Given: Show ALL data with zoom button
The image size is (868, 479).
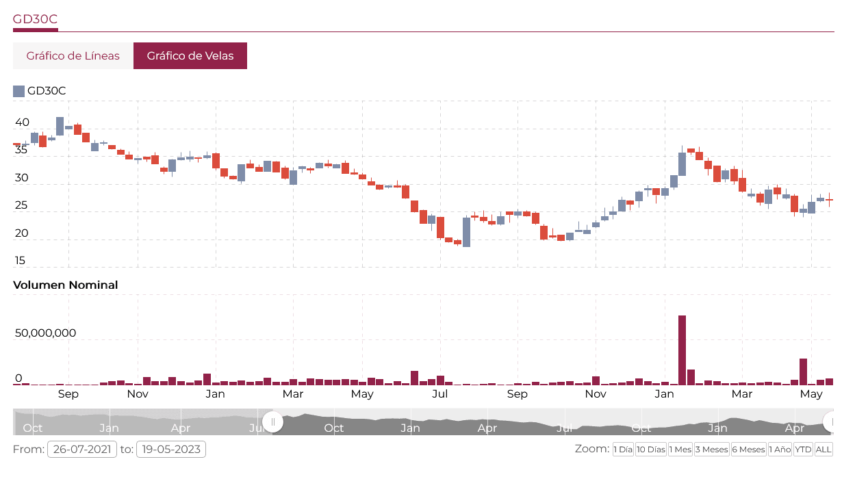Looking at the screenshot, I should tap(824, 450).
